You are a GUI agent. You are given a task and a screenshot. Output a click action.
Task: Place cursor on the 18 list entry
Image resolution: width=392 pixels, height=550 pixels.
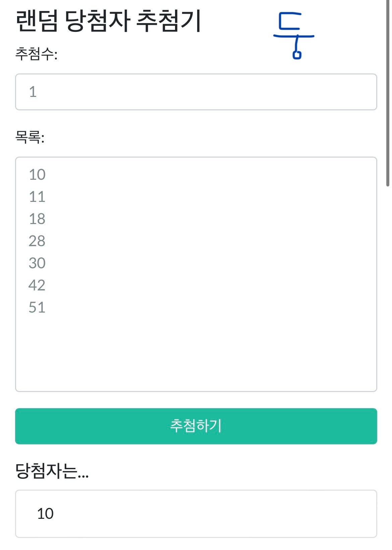[x=37, y=219]
